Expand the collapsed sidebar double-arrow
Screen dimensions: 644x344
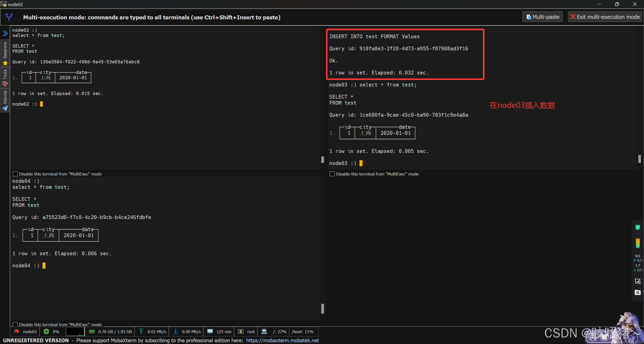point(5,33)
